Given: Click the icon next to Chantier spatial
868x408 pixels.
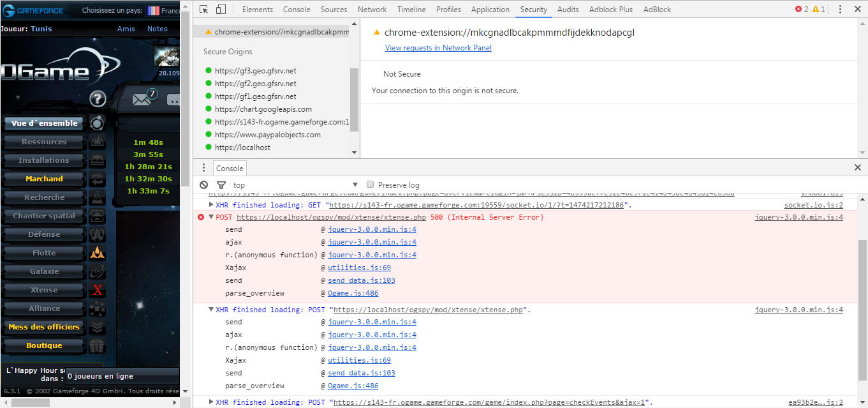Looking at the screenshot, I should [x=97, y=216].
